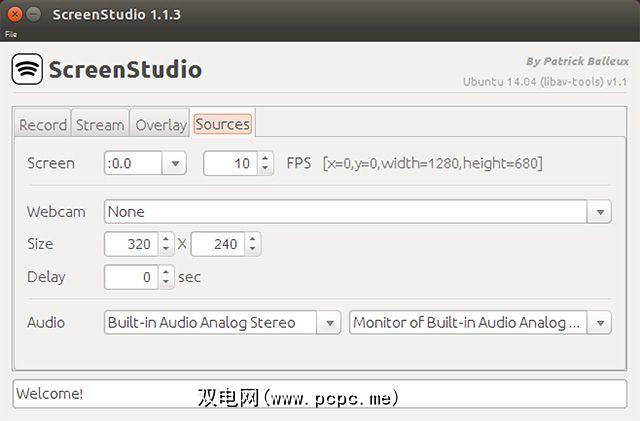Expand the Screen display dropdown

coord(175,163)
